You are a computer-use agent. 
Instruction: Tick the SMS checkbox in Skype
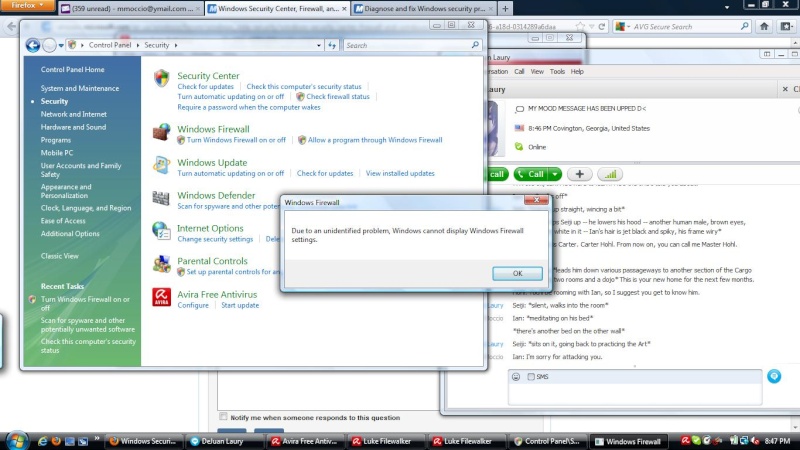[x=531, y=377]
